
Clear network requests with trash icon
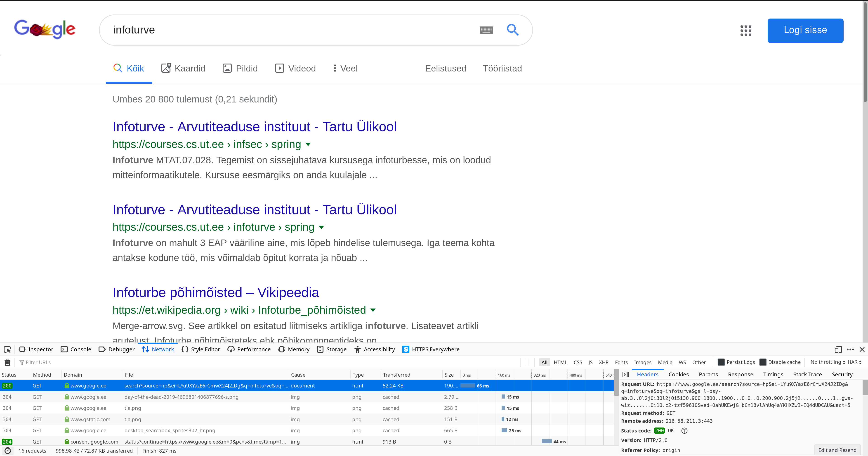point(7,362)
